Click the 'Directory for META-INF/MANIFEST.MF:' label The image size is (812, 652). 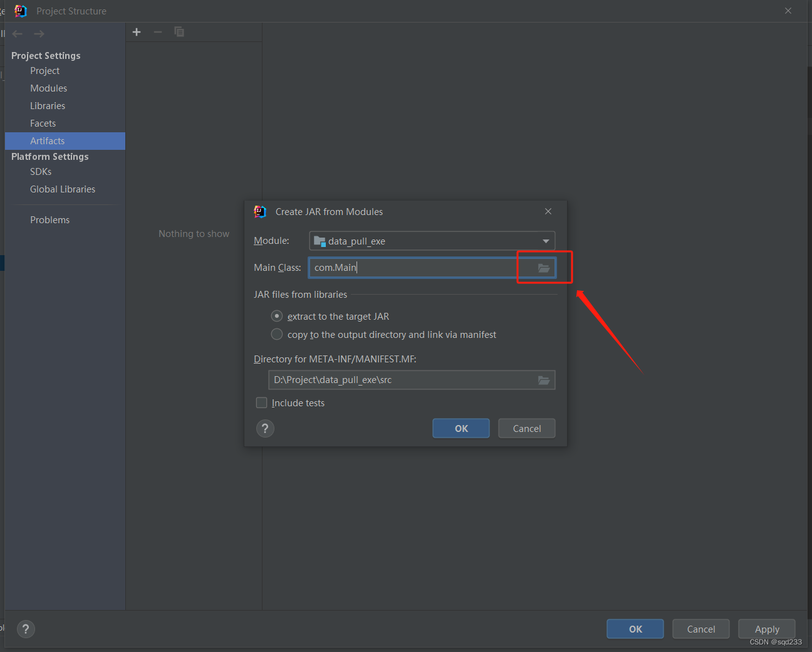pyautogui.click(x=335, y=359)
